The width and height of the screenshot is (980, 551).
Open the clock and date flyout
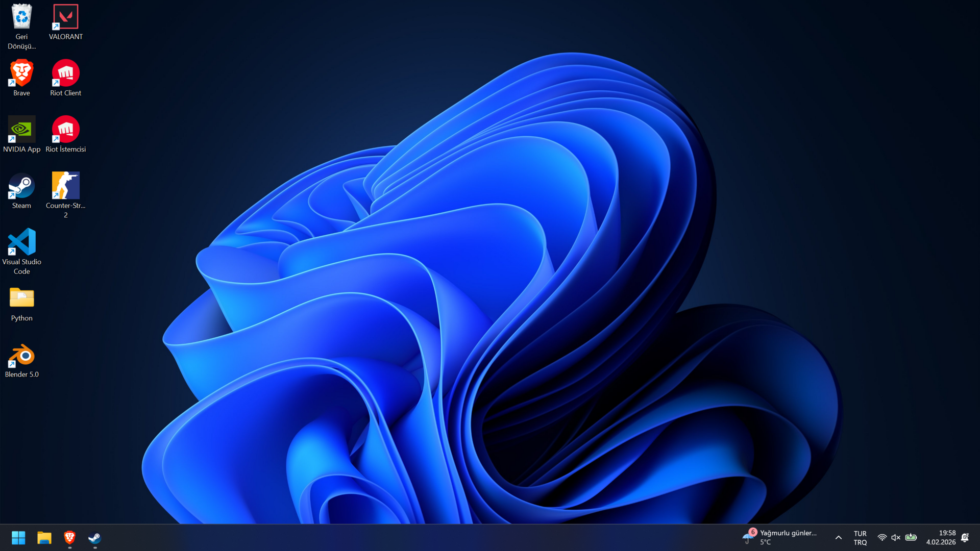(x=941, y=538)
